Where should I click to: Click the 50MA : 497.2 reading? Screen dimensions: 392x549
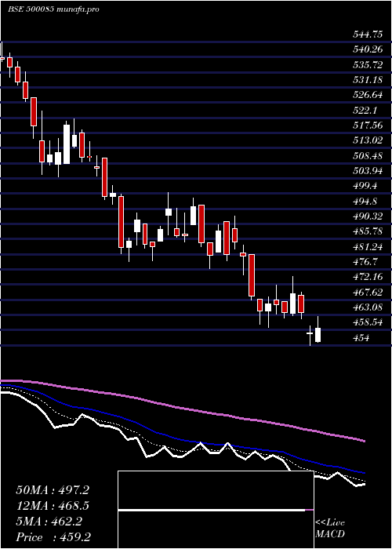[x=53, y=490]
